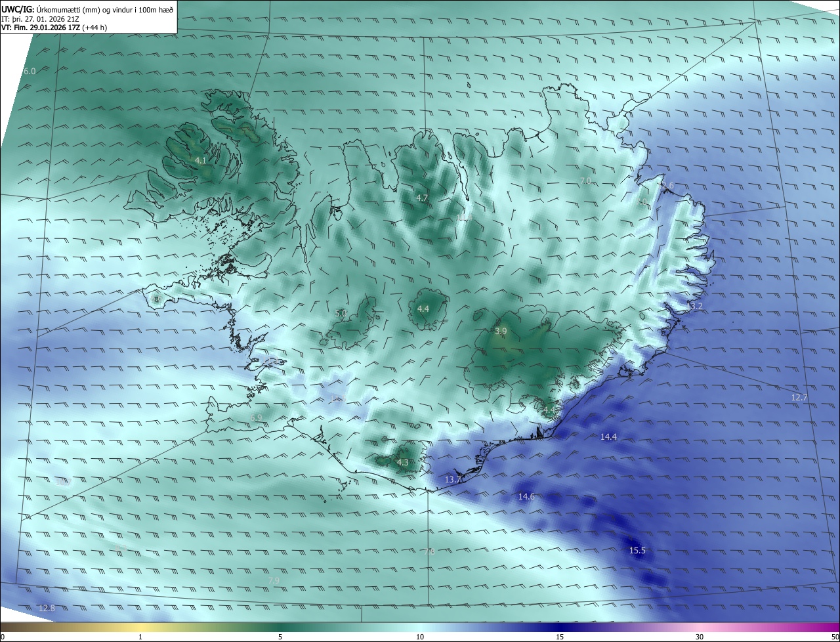The width and height of the screenshot is (840, 642).
Task: Click the 0 tick on the color scale
Action: point(3,637)
